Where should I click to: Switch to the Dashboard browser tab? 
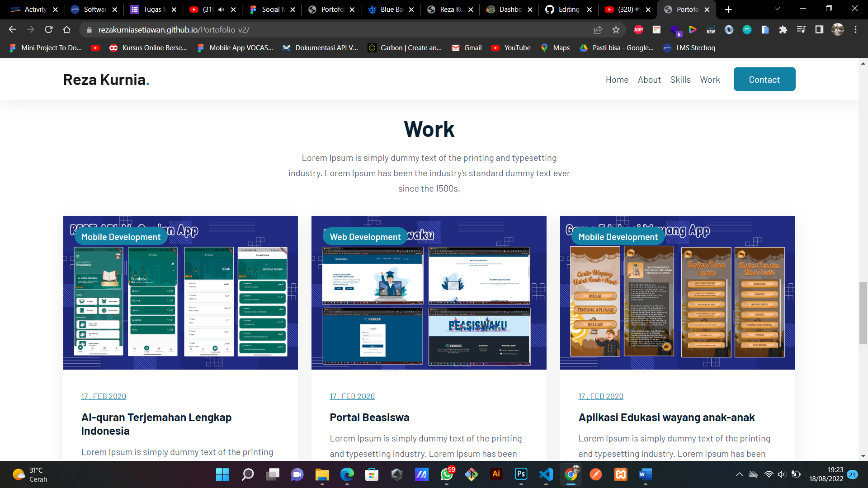tap(509, 9)
